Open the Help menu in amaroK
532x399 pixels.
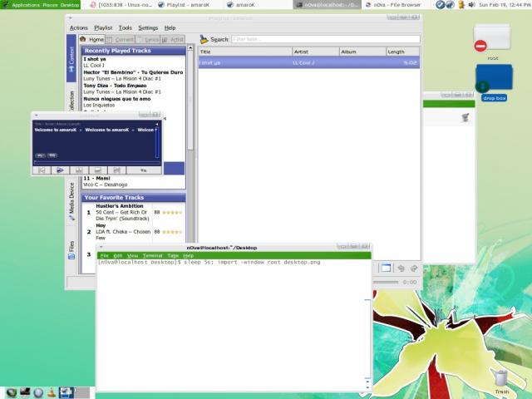tap(170, 27)
